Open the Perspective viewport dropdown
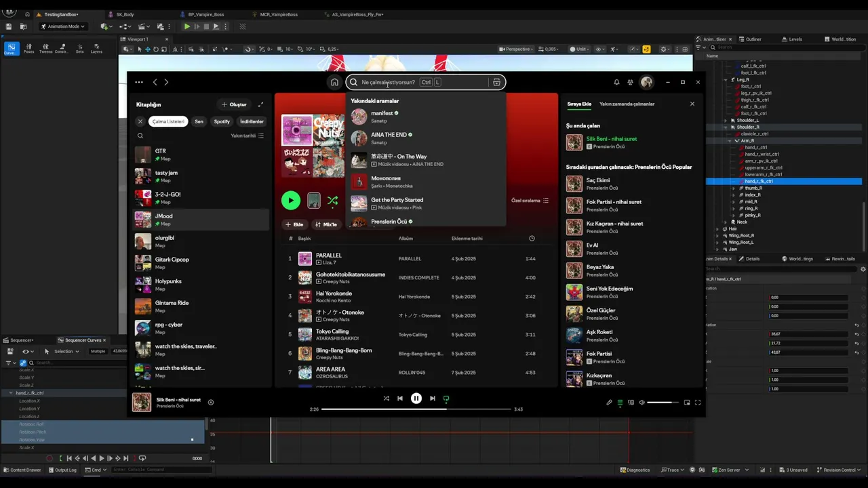868x488 pixels. pyautogui.click(x=516, y=49)
